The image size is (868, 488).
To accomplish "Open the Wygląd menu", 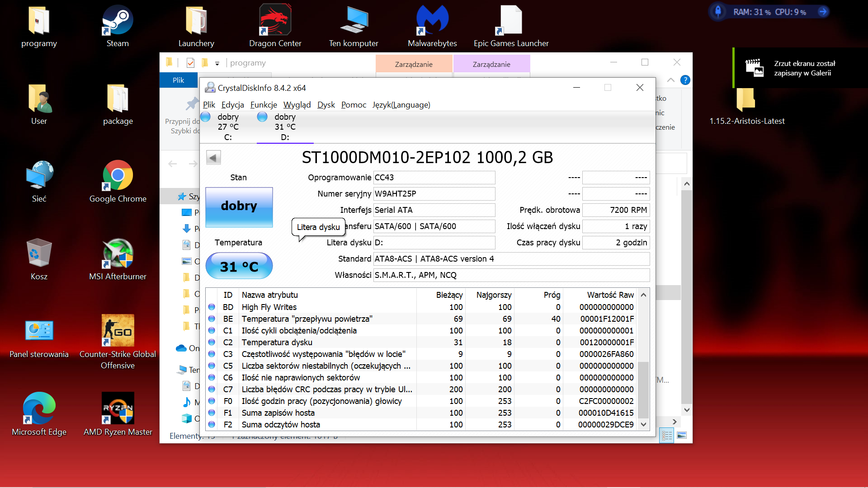I will (x=297, y=105).
